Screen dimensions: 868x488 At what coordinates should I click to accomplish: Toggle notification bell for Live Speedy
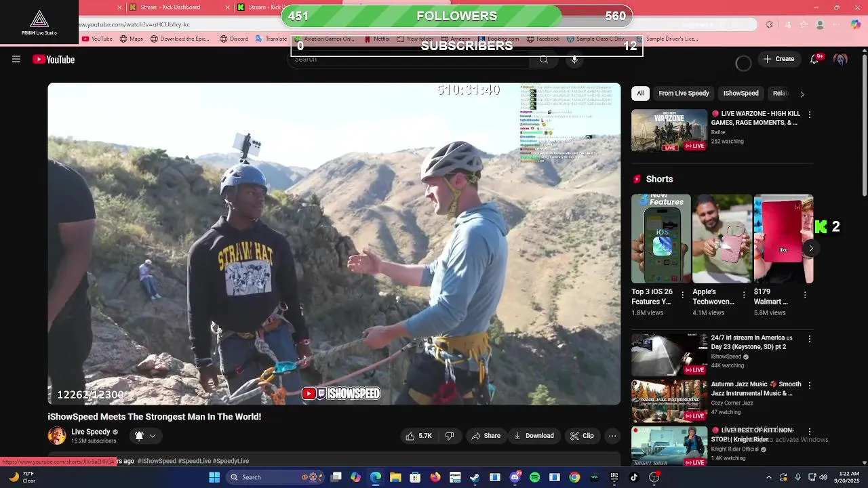(x=139, y=436)
